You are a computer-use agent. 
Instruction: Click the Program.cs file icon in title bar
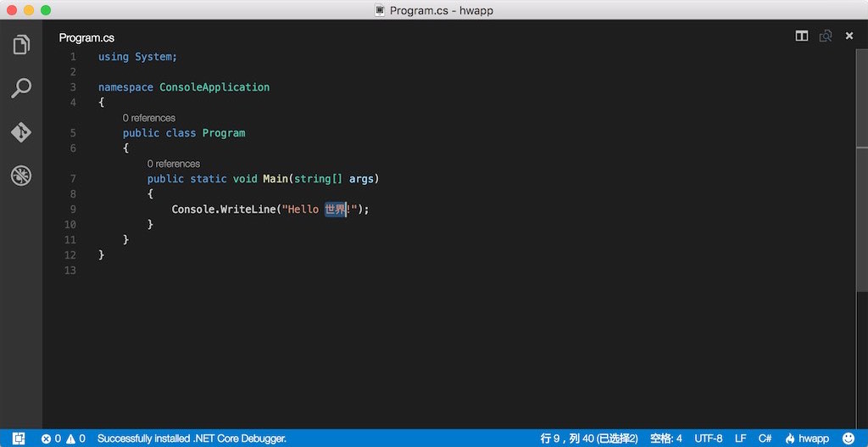380,10
